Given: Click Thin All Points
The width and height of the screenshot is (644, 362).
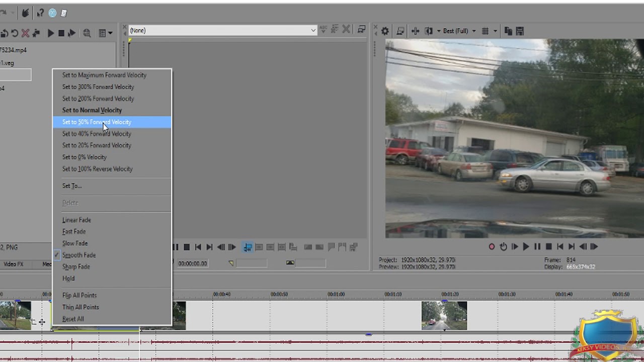Looking at the screenshot, I should 112,307.
